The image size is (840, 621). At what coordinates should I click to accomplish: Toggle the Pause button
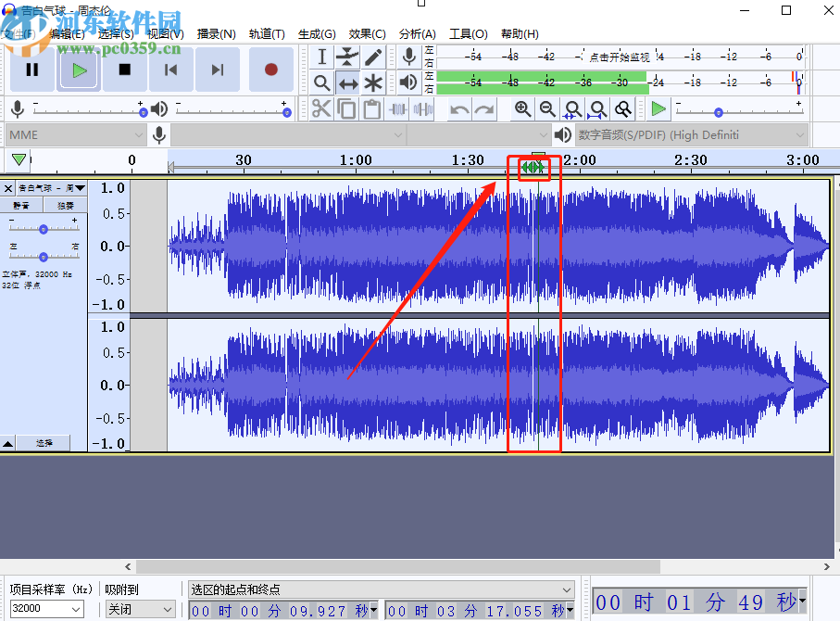tap(32, 70)
